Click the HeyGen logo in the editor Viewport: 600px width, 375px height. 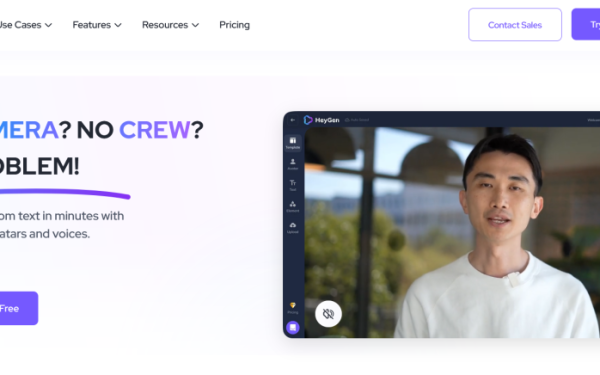point(321,120)
